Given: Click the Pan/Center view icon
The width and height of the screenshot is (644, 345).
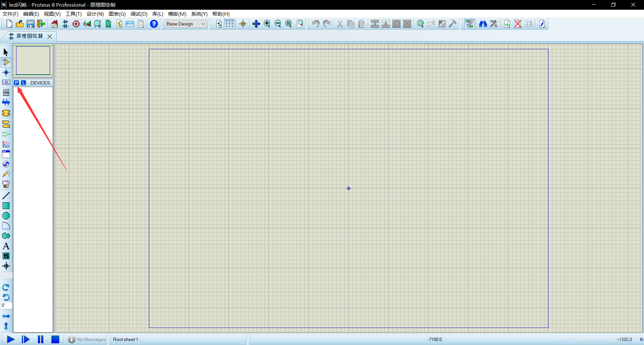Looking at the screenshot, I should pos(256,24).
